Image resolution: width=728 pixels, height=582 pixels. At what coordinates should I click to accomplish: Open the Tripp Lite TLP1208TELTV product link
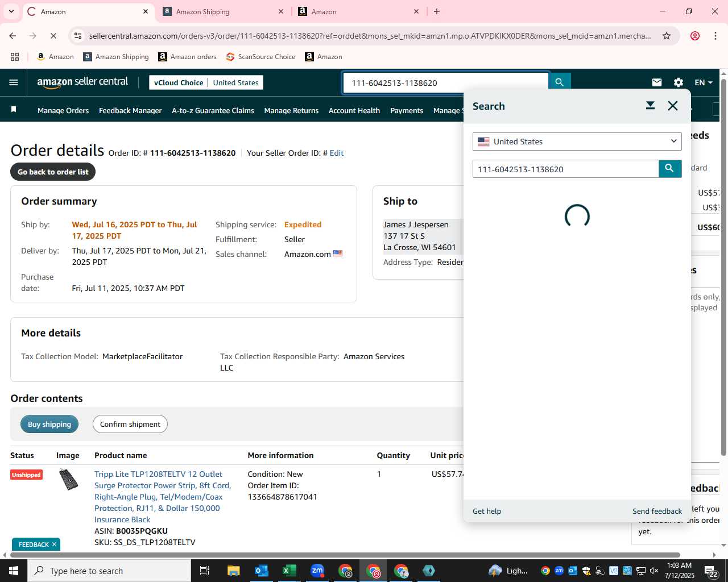coord(163,497)
